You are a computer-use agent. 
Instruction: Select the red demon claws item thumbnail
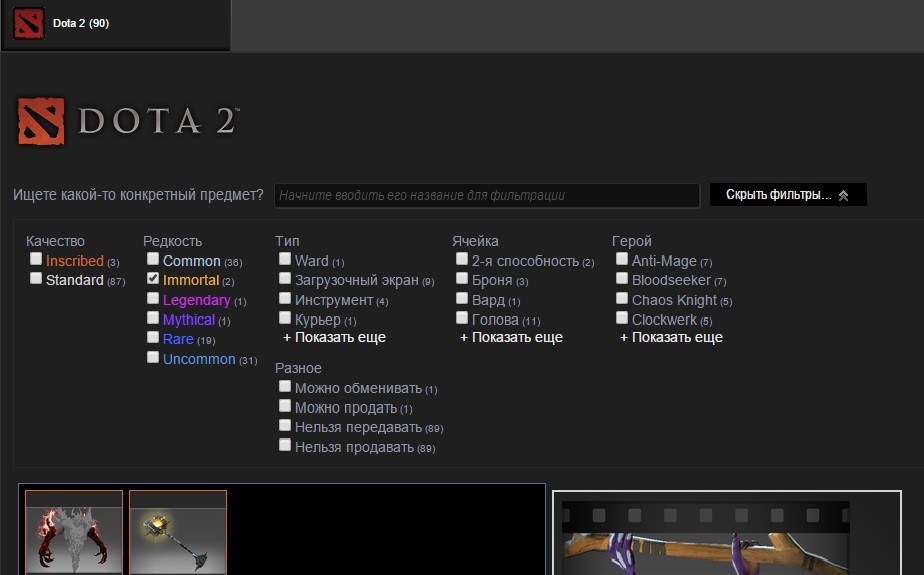click(x=74, y=533)
